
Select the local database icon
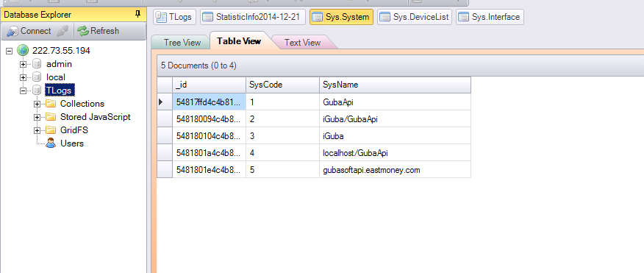(x=37, y=77)
